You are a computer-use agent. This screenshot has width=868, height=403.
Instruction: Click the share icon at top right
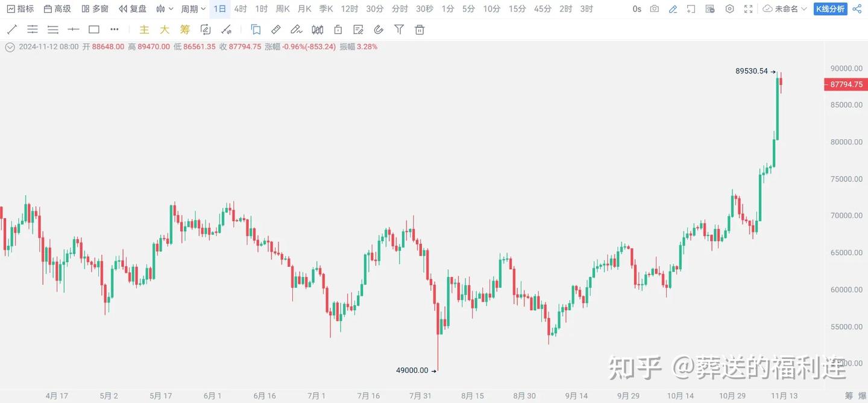pyautogui.click(x=857, y=8)
